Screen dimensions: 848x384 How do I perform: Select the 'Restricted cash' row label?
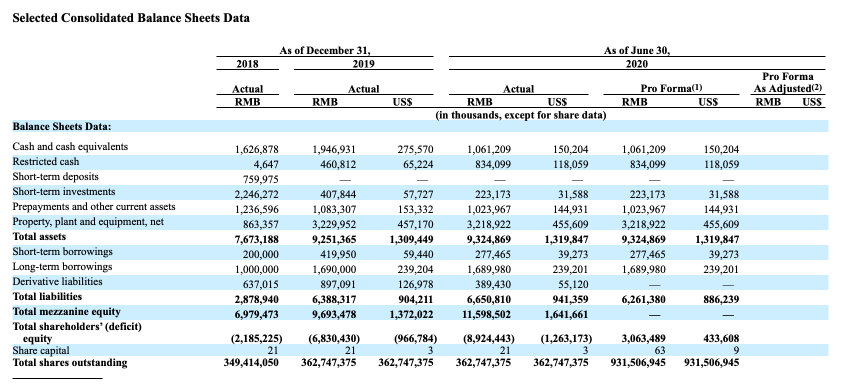[45, 162]
